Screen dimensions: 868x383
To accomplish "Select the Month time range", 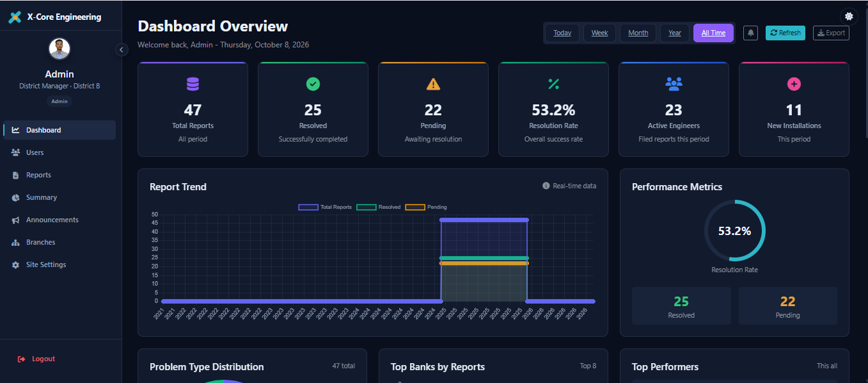I will [638, 33].
